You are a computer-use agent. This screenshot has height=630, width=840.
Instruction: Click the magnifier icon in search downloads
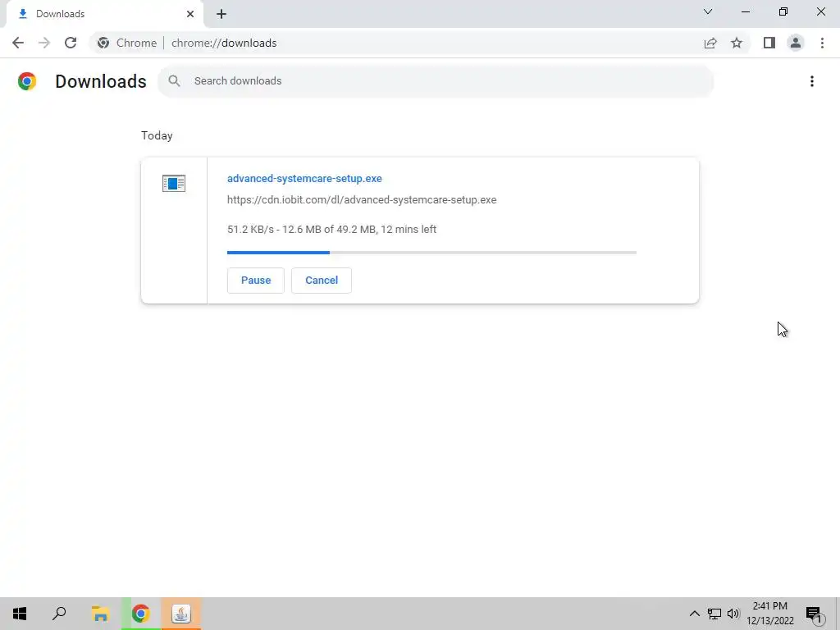coord(174,81)
